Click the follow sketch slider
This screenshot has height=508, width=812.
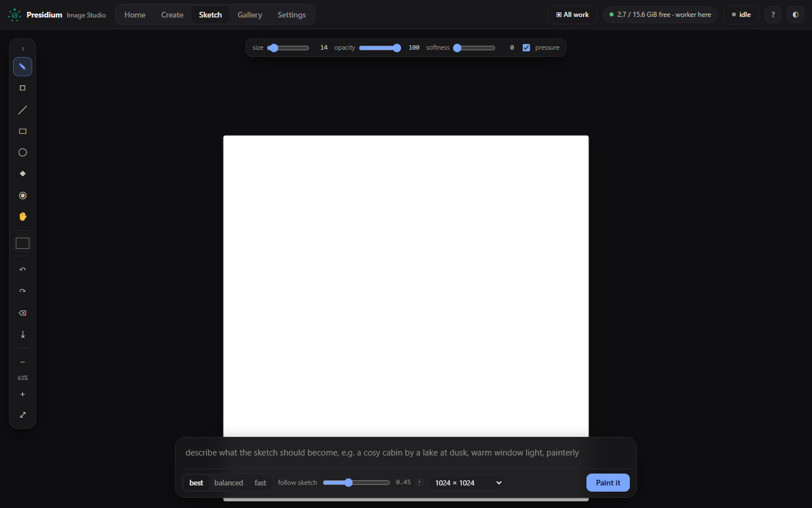point(356,483)
